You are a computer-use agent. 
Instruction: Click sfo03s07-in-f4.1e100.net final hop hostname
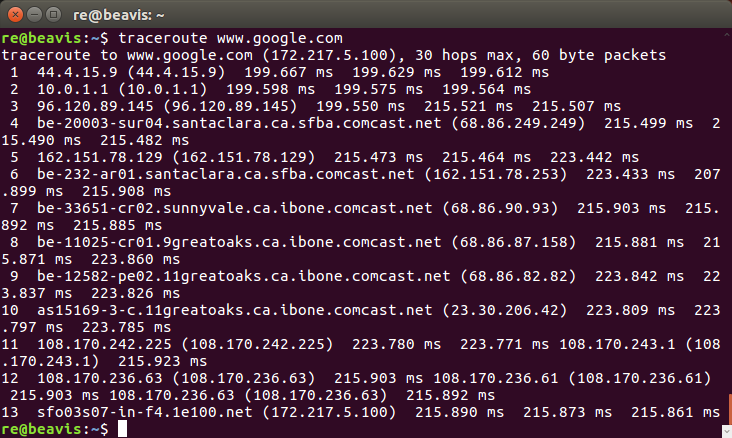pyautogui.click(x=145, y=412)
